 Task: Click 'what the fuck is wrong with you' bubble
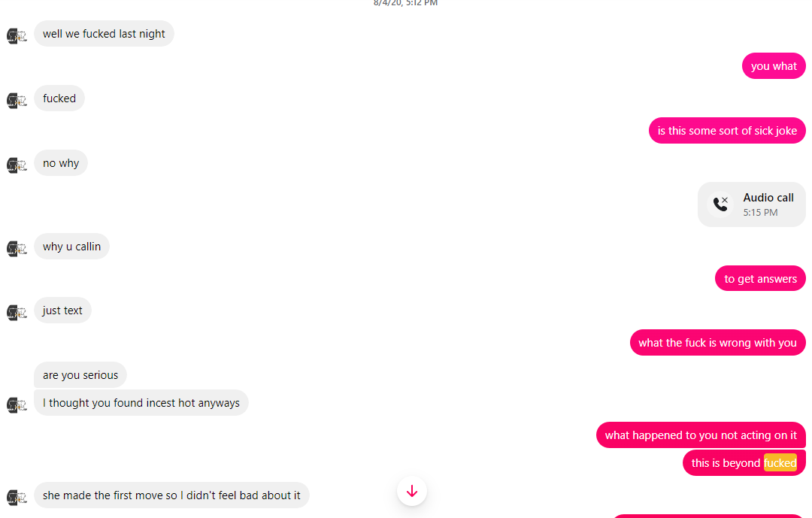point(718,342)
